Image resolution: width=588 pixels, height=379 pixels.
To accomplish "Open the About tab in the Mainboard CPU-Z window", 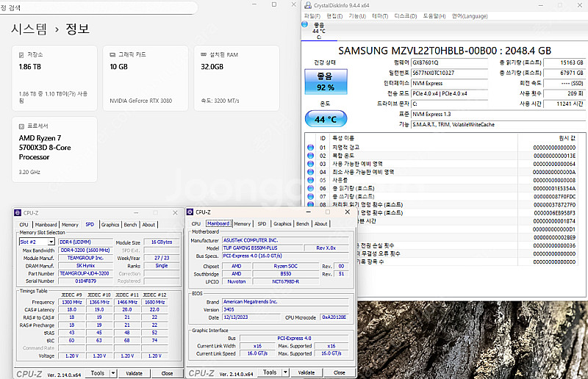I will point(320,224).
